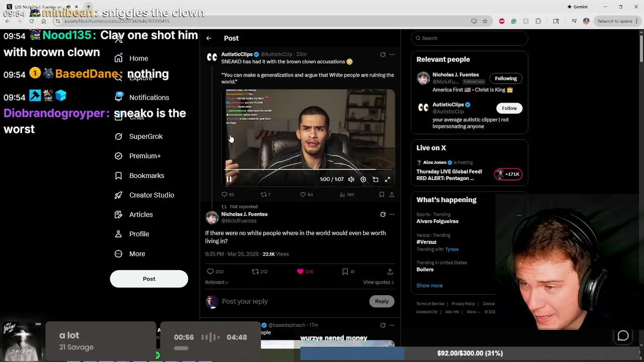This screenshot has height=362, width=644.
Task: Click the Post your reply field
Action: [x=294, y=302]
